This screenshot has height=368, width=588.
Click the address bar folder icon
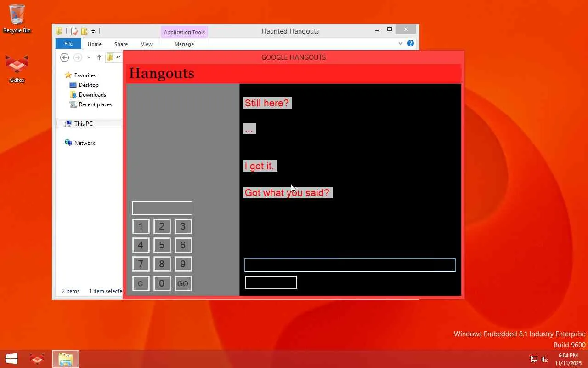(x=110, y=57)
